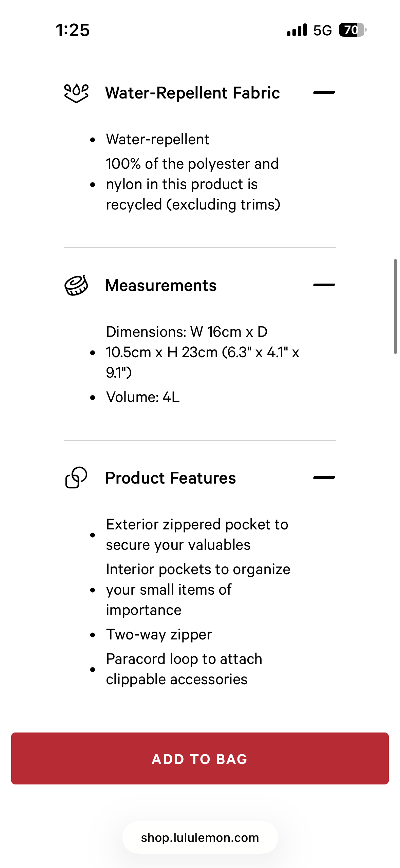Click the page scrollbar thumb
The height and width of the screenshot is (868, 400).
point(395,306)
